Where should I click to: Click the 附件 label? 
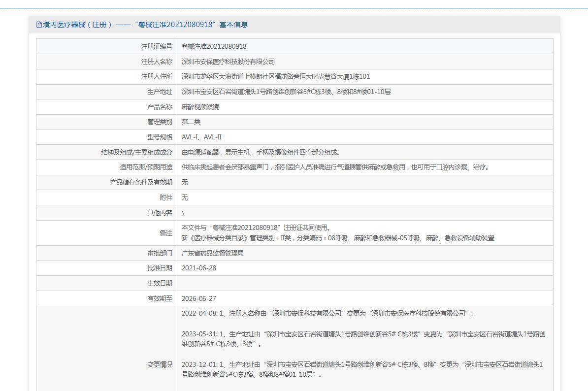click(166, 197)
